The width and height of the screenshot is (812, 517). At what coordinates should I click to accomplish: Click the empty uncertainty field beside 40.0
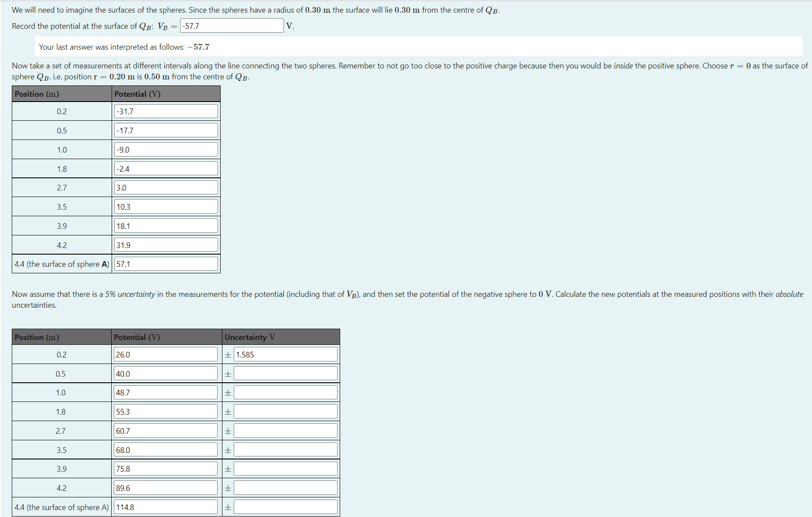coord(286,374)
